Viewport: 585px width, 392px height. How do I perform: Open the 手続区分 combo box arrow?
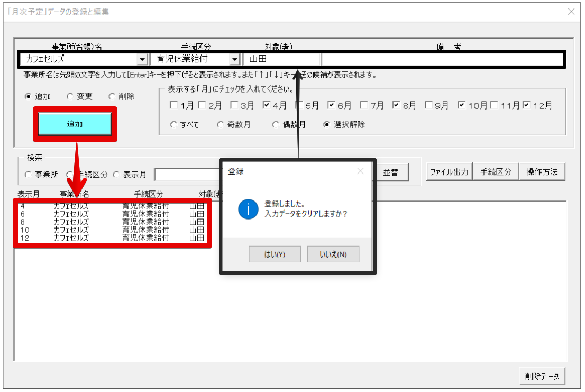[234, 59]
